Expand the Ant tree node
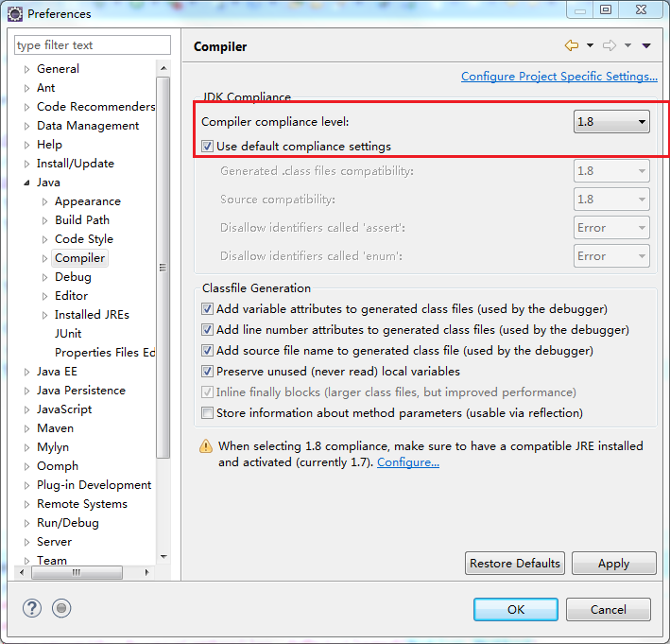The width and height of the screenshot is (670, 644). pyautogui.click(x=26, y=88)
